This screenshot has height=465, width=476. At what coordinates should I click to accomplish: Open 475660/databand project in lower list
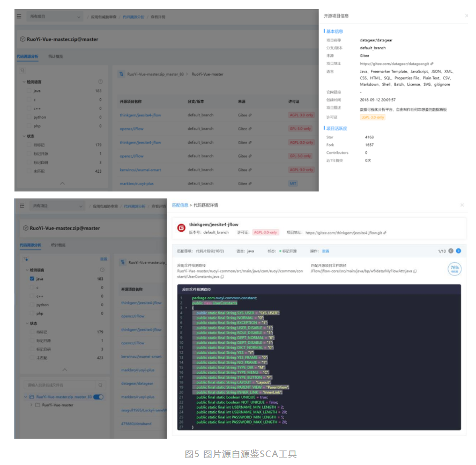[x=136, y=423]
